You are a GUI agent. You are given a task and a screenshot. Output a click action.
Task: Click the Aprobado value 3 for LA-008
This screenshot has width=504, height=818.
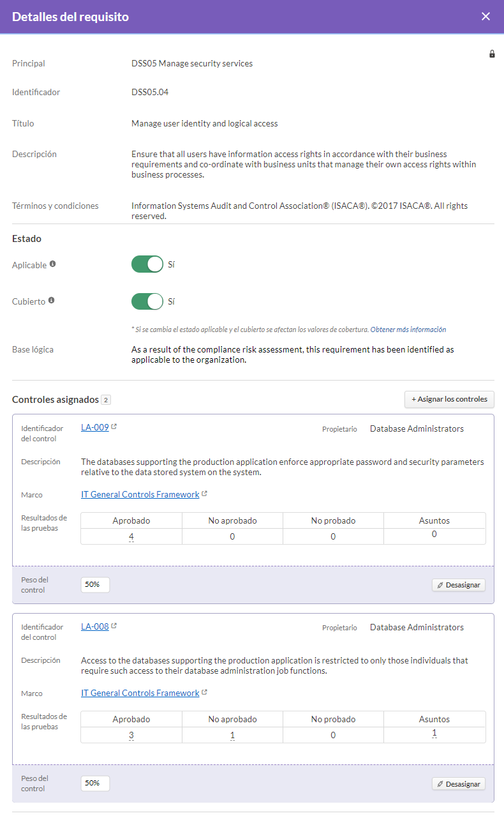pyautogui.click(x=131, y=736)
